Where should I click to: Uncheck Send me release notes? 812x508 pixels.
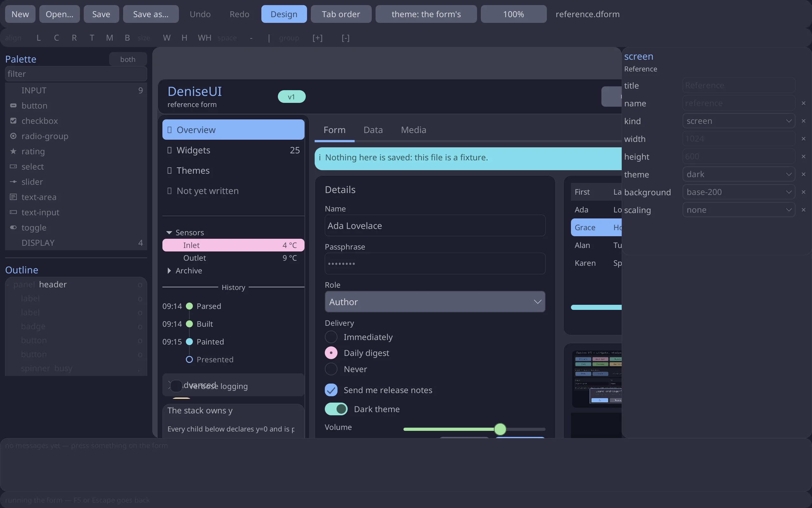click(x=331, y=390)
